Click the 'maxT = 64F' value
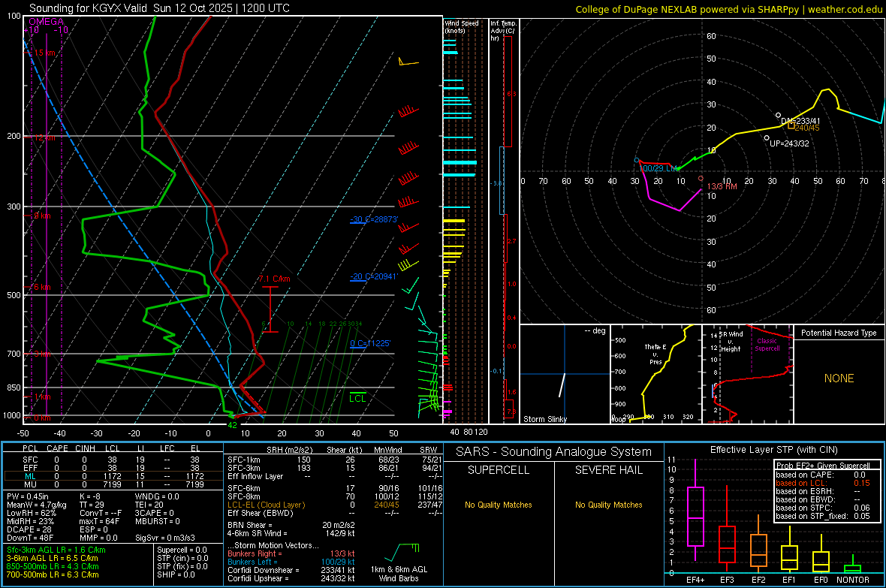 [x=99, y=521]
